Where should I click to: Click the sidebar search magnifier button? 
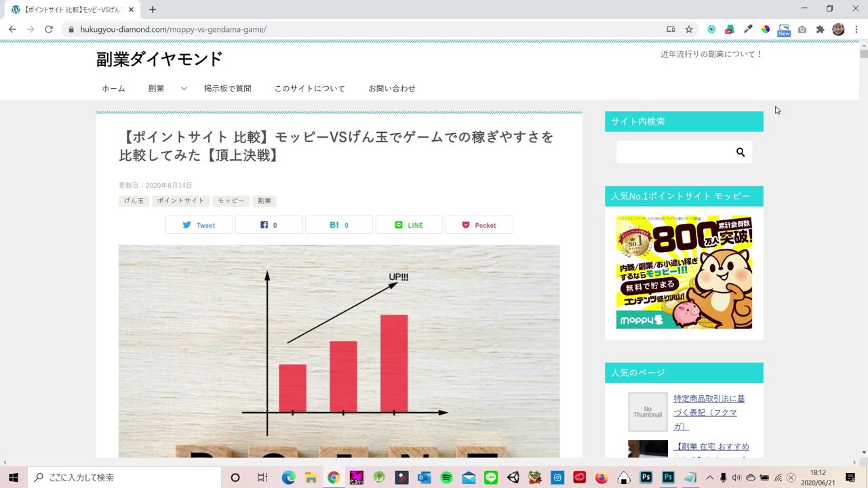click(x=741, y=152)
